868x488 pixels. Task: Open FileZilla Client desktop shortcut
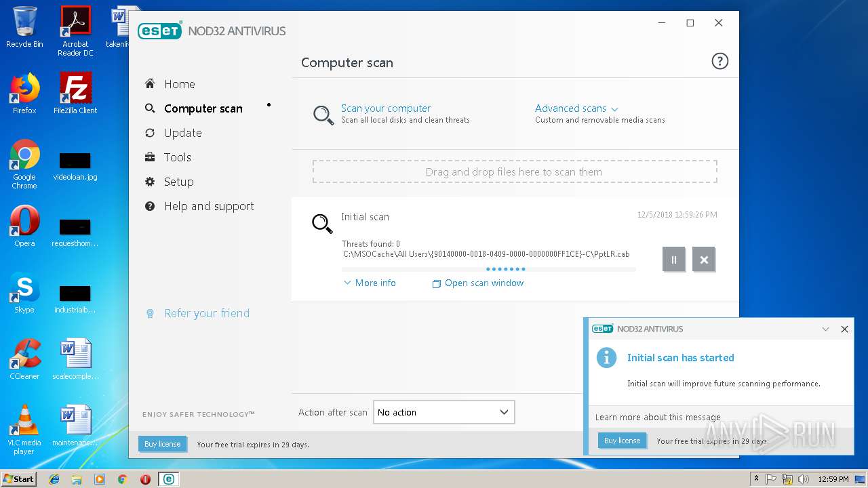(75, 94)
